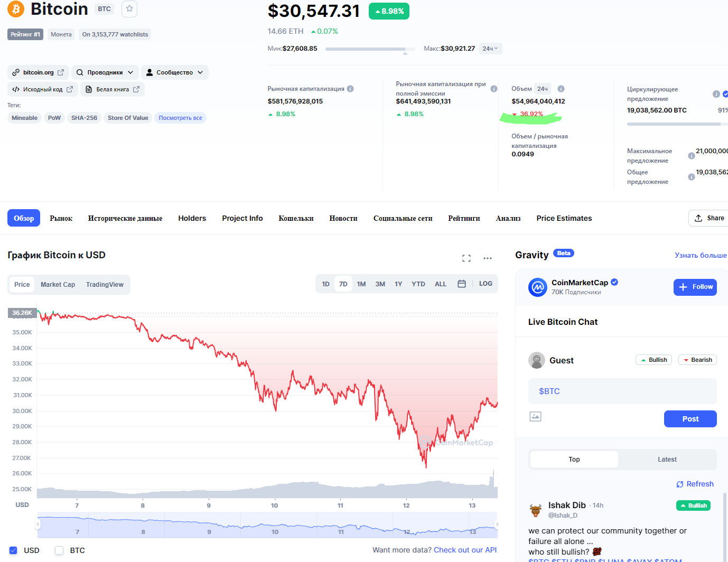Click the fullscreen chart icon
Image resolution: width=728 pixels, height=562 pixels.
coord(466,258)
